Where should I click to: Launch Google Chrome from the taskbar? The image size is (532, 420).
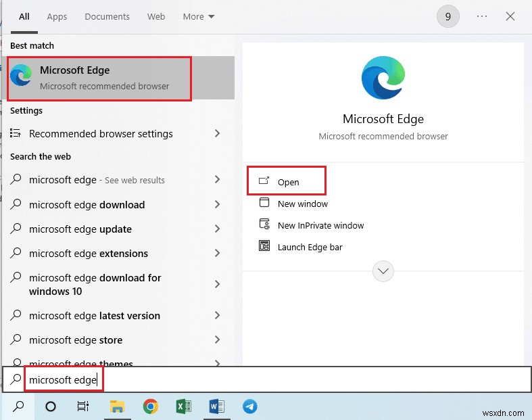[150, 406]
